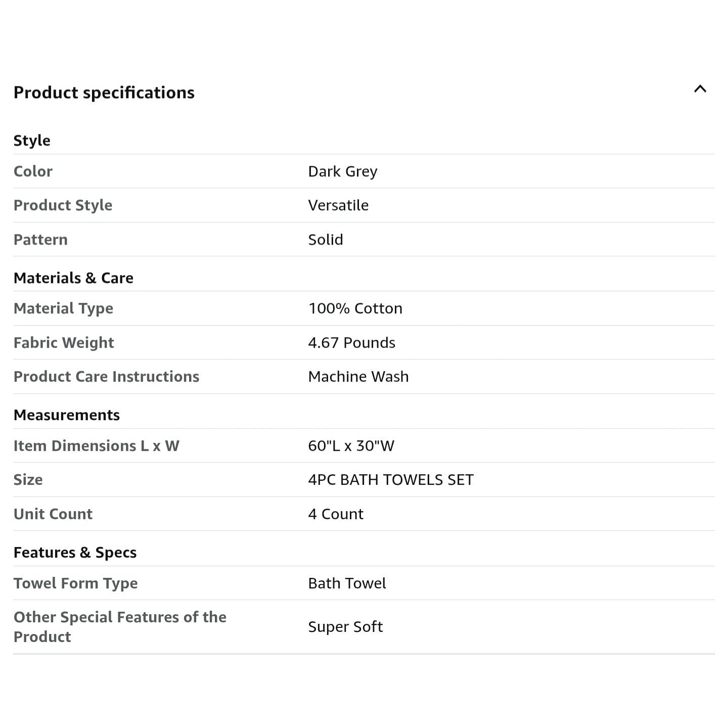Click the 100% Cotton material value
Screen dimensions: 728x728
click(x=355, y=308)
